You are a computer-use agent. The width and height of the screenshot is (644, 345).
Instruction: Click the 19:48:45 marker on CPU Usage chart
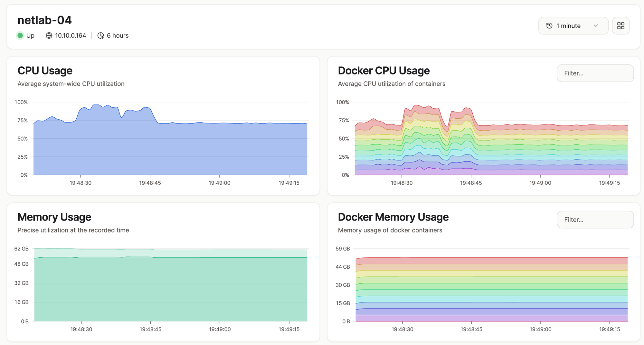pos(150,183)
